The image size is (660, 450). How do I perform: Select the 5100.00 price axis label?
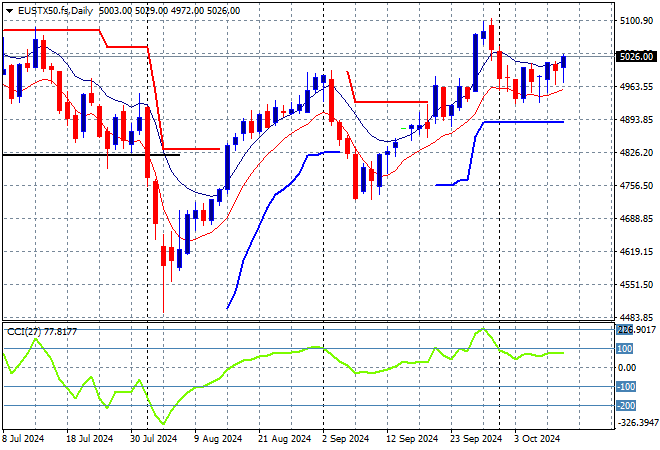[x=635, y=20]
